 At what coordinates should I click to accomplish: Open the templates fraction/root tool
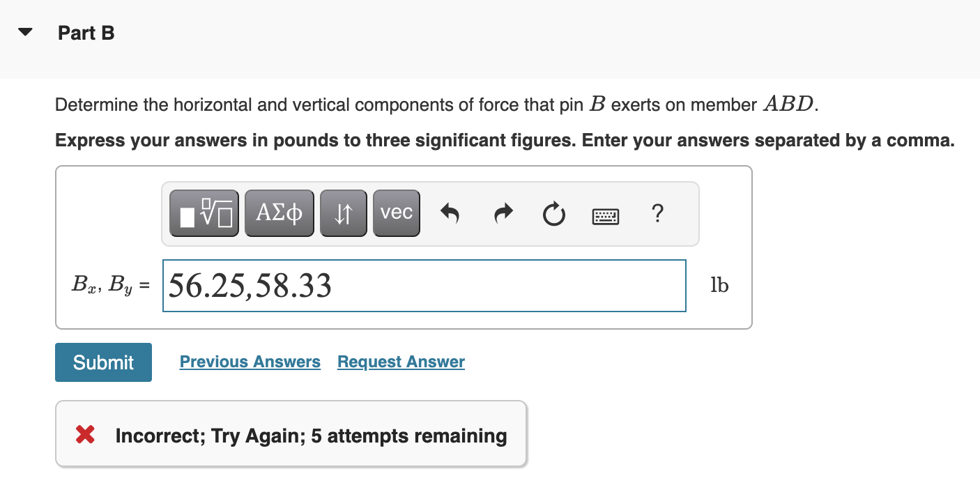click(204, 213)
